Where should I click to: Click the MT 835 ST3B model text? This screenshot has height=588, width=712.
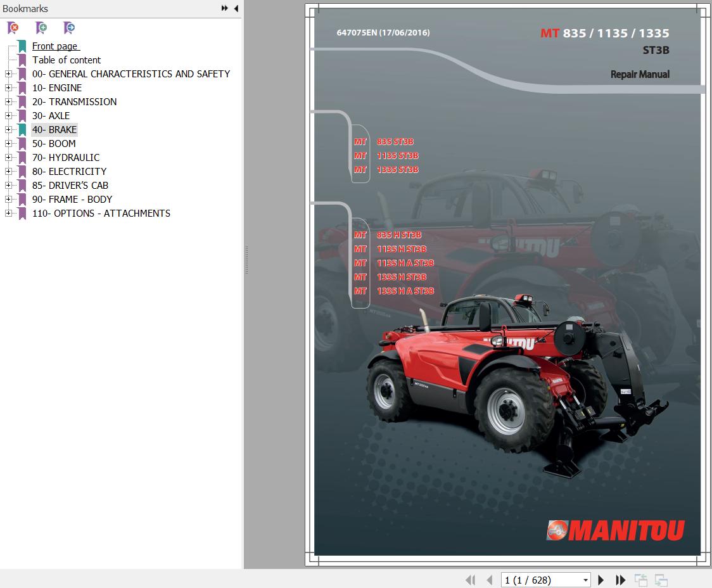(x=384, y=142)
